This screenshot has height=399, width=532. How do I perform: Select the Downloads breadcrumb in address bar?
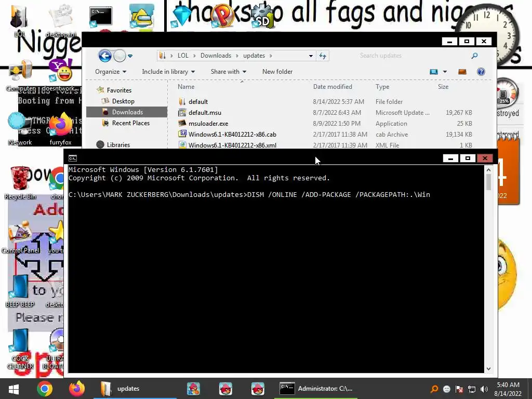point(216,56)
